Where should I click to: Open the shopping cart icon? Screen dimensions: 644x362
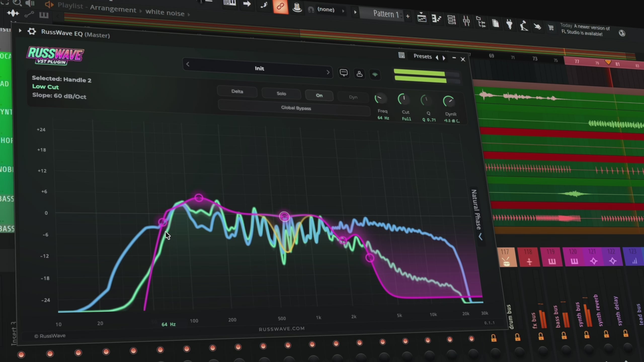[551, 27]
